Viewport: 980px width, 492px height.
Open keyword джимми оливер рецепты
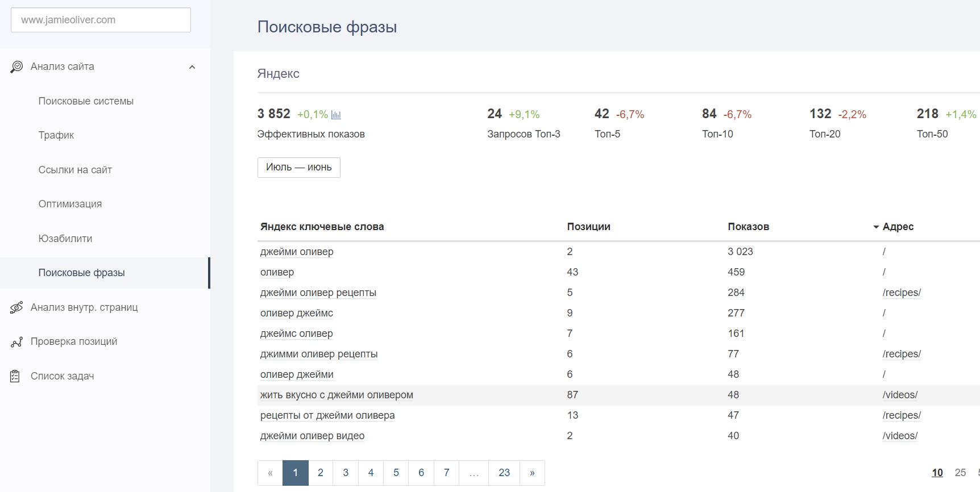tap(319, 354)
